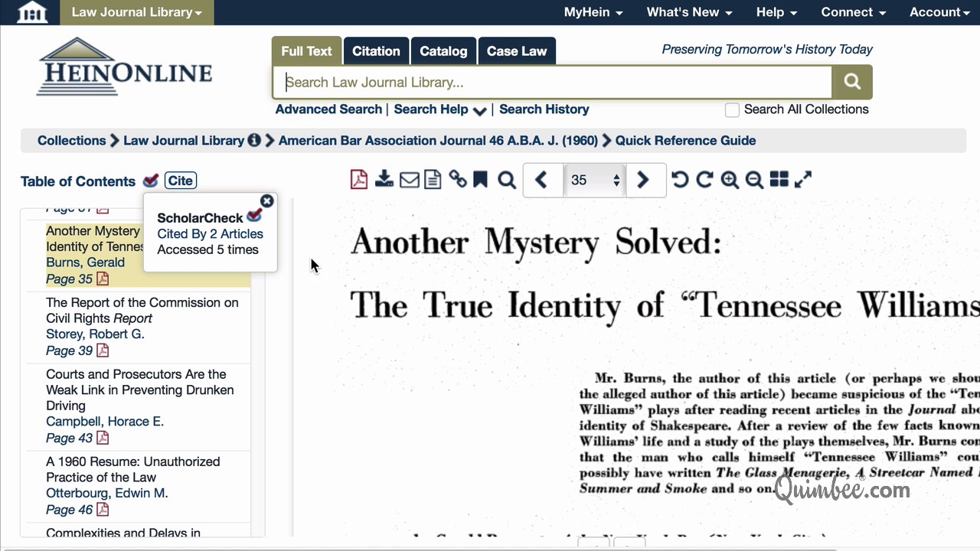Click author Storey, Robert G.

(x=95, y=334)
